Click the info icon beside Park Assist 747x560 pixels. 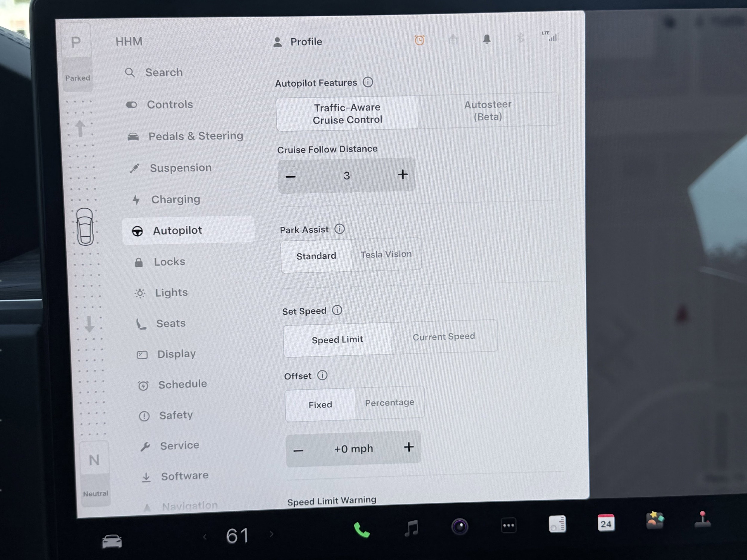339,229
